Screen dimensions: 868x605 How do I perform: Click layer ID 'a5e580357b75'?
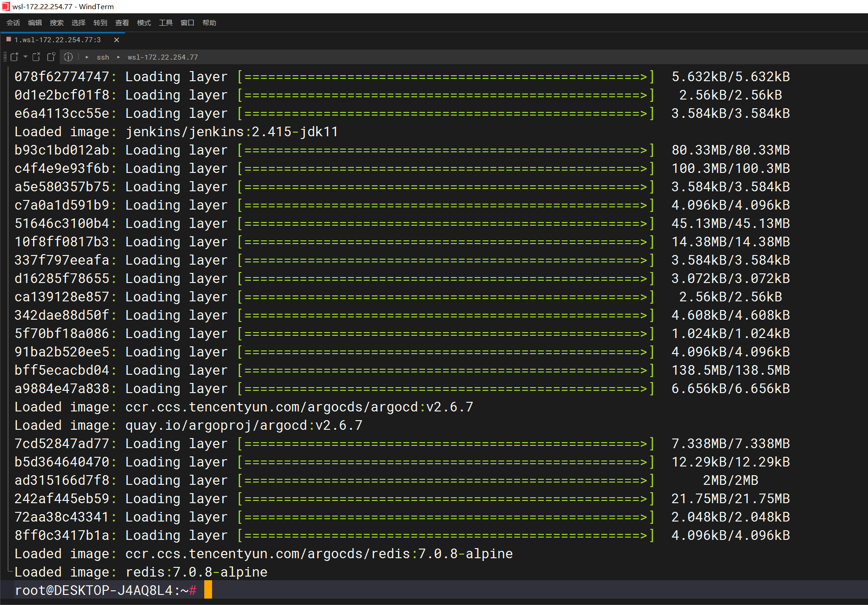coord(62,187)
